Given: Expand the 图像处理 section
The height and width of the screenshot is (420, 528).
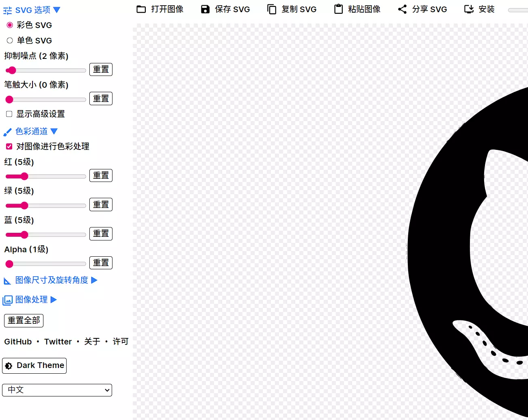Looking at the screenshot, I should tap(31, 300).
